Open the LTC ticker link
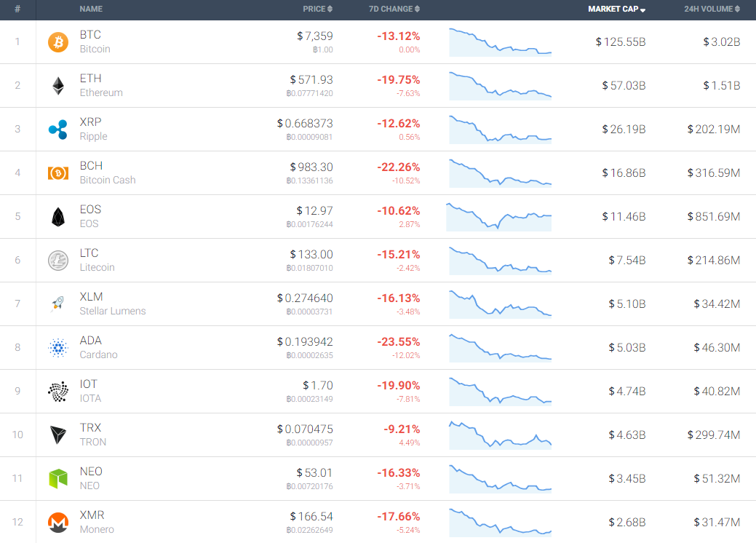 89,253
